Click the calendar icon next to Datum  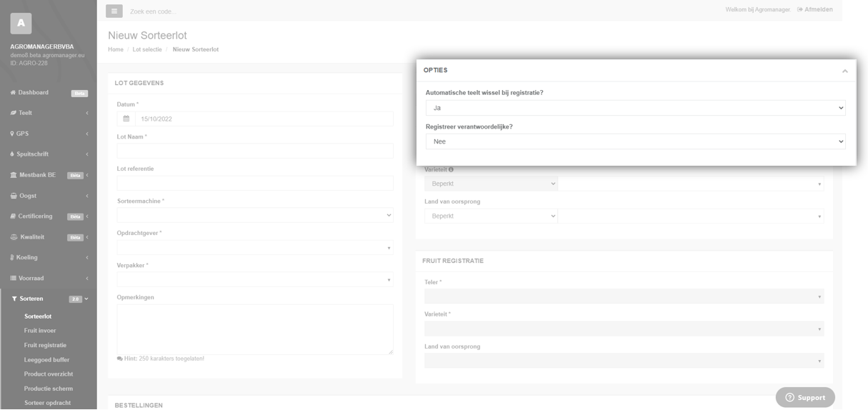[126, 119]
